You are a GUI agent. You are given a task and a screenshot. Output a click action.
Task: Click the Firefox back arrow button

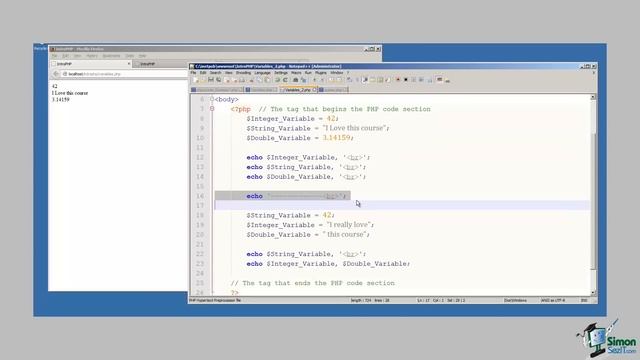tap(56, 74)
